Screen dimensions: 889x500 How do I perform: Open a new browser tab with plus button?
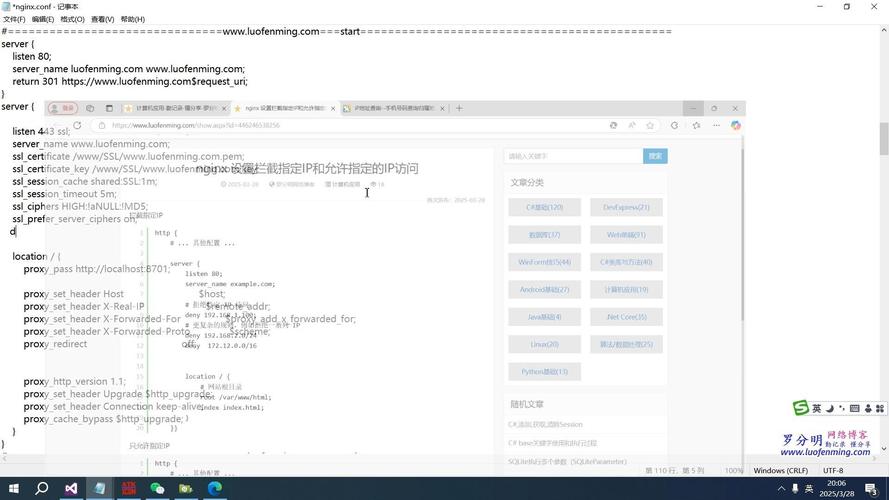point(459,108)
